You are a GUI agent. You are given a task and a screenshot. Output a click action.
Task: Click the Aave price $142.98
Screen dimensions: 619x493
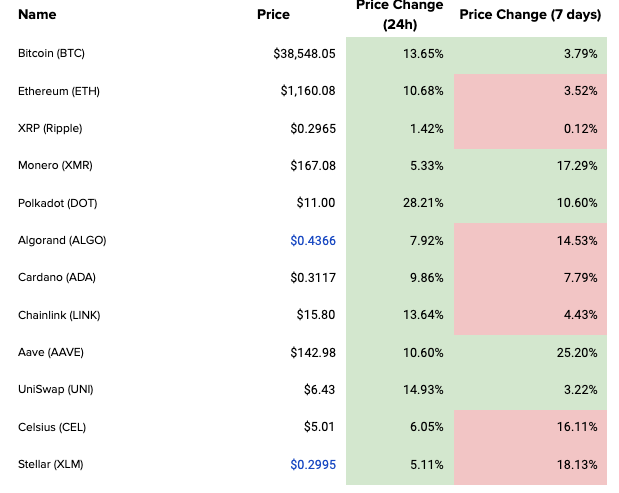coord(312,352)
